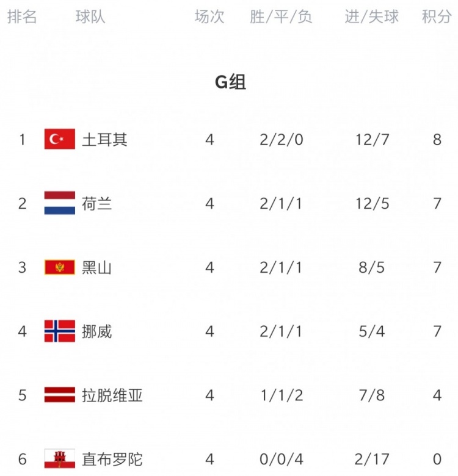The width and height of the screenshot is (458, 476).
Task: Click the Netherlands flag icon
Action: pyautogui.click(x=59, y=203)
